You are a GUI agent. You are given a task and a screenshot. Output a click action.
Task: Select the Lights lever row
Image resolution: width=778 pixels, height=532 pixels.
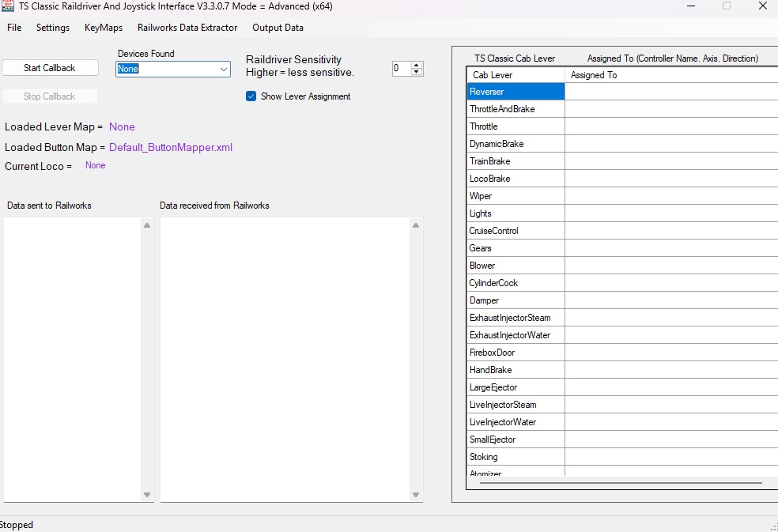click(516, 213)
